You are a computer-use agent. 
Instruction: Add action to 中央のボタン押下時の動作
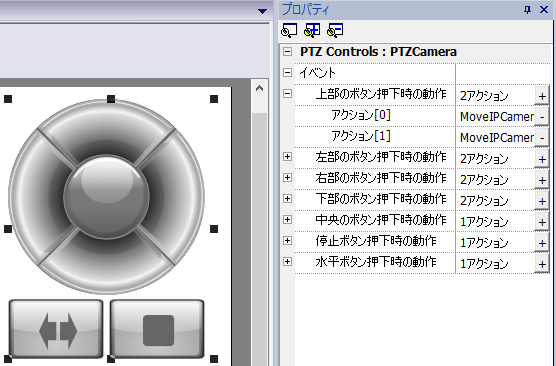pyautogui.click(x=542, y=222)
